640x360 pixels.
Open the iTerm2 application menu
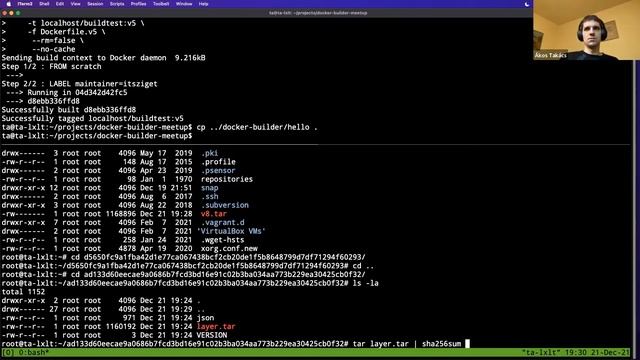coord(25,4)
